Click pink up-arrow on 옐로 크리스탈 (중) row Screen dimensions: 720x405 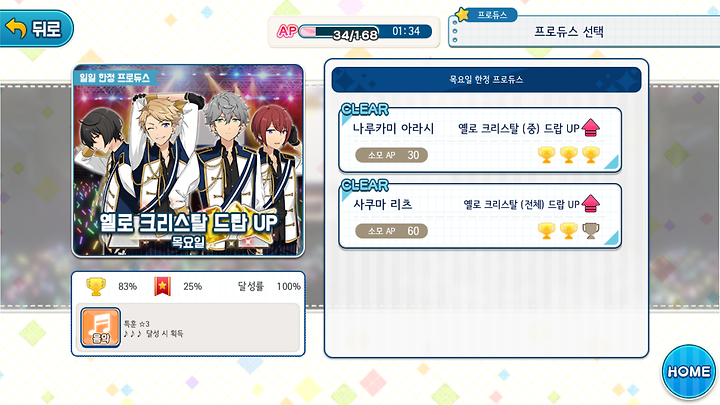coord(591,128)
